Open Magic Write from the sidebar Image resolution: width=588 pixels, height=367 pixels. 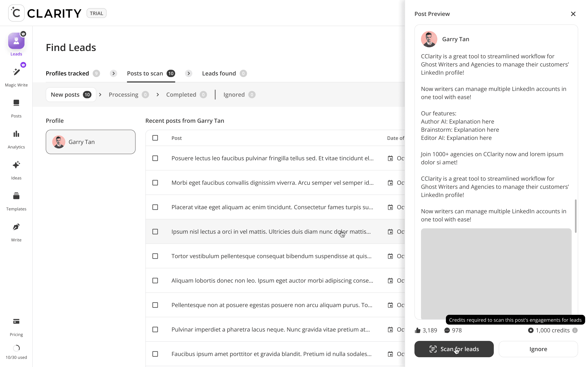pos(16,72)
